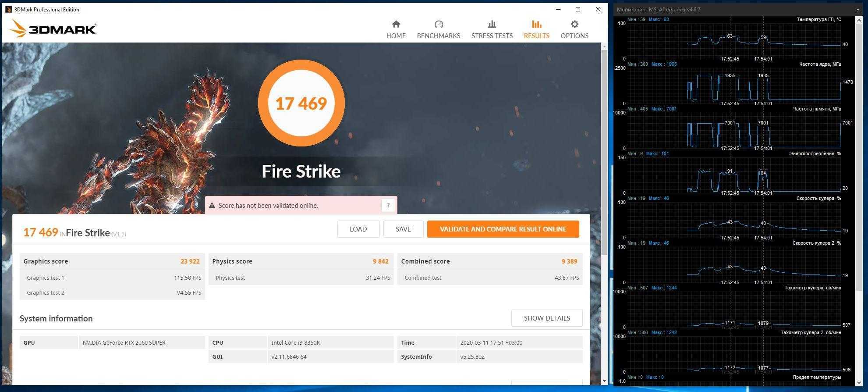Click the 3DMark logo in the header
This screenshot has height=392, width=868.
(x=53, y=29)
